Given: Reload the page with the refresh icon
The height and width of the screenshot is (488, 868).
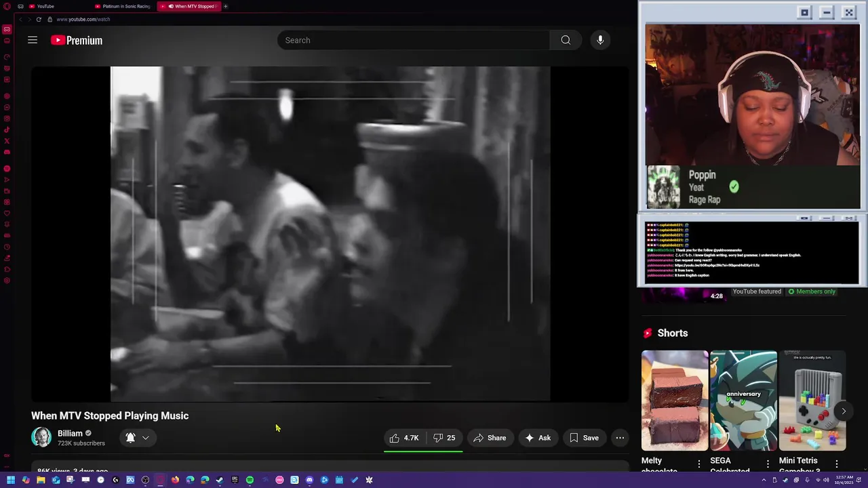Looking at the screenshot, I should pos(39,19).
